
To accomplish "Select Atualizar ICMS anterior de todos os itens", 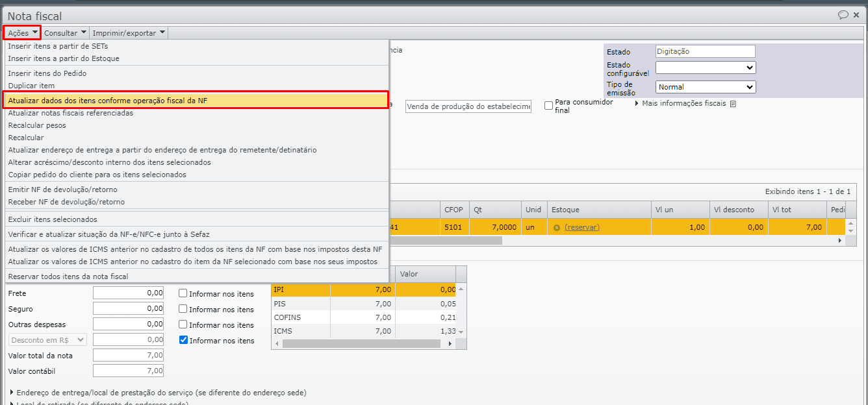I will pos(196,249).
